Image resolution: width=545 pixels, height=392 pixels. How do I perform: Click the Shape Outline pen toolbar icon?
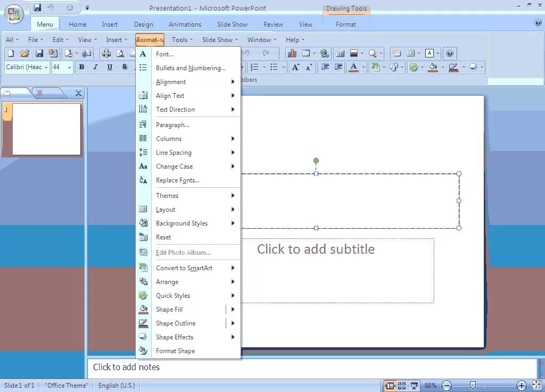[453, 67]
